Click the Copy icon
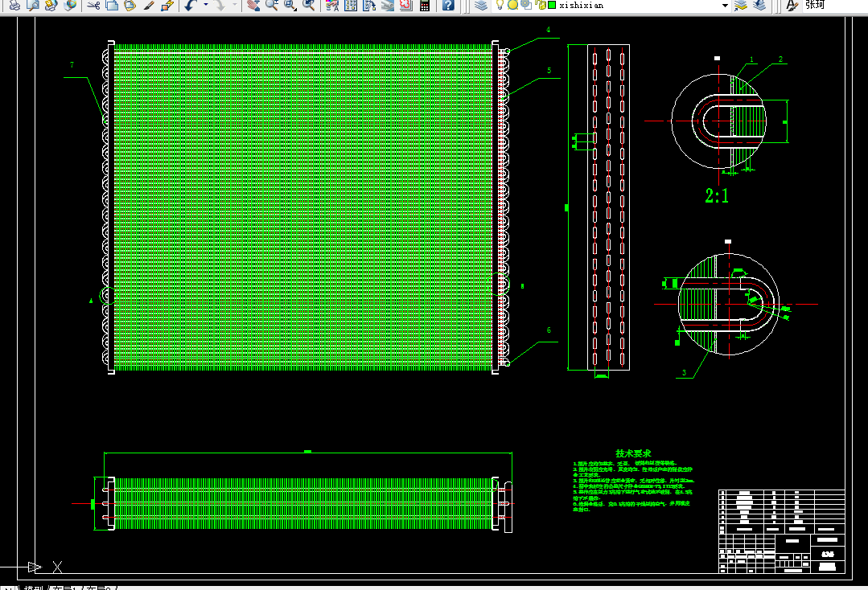Image resolution: width=868 pixels, height=590 pixels. [x=112, y=5]
